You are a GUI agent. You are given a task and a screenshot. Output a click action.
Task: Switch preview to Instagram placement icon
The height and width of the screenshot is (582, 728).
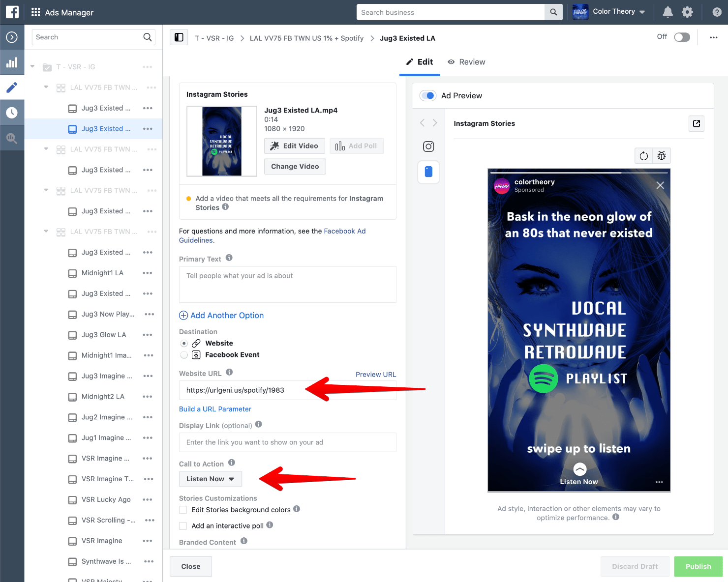coord(428,146)
